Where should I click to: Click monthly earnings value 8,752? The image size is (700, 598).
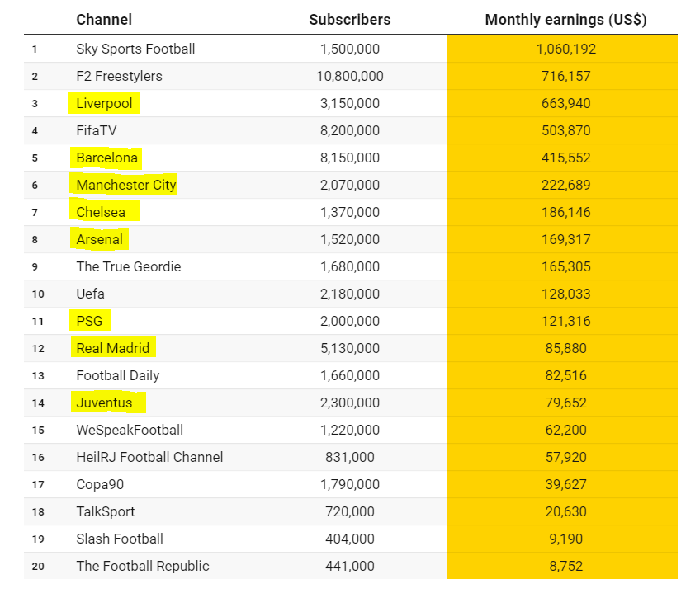[565, 566]
